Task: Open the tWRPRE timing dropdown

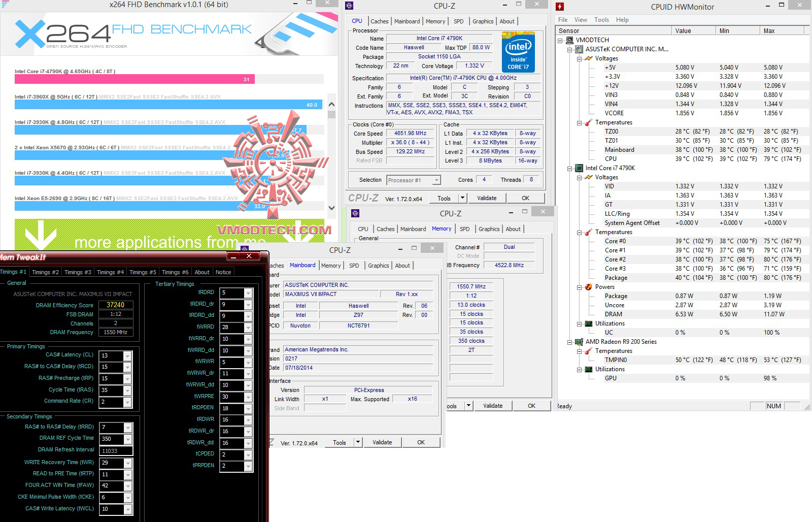Action: tap(248, 397)
